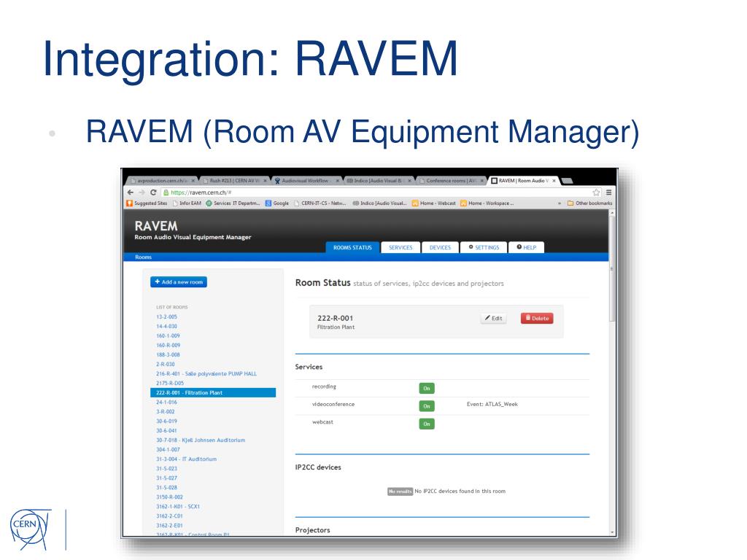747x560 pixels.
Task: Select room 24-1-016
Action: (x=167, y=402)
